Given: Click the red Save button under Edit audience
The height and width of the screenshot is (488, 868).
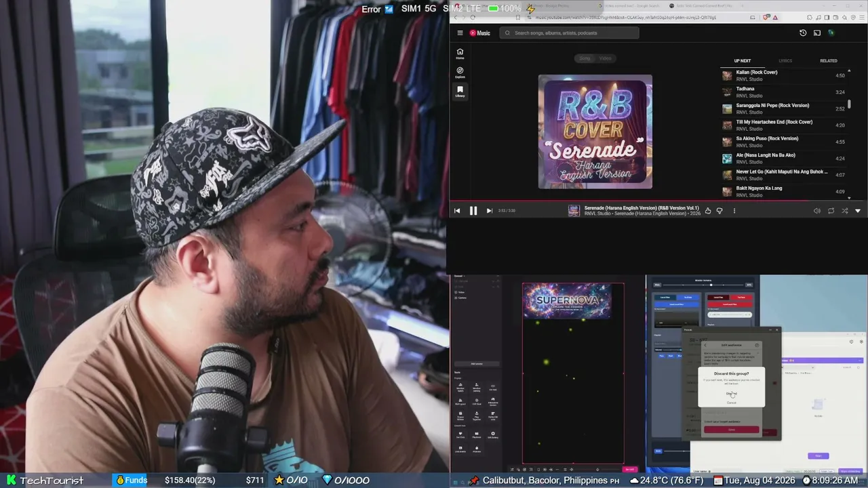Looking at the screenshot, I should (x=731, y=430).
